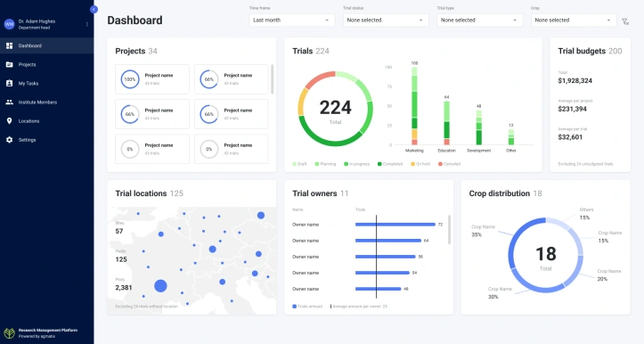Image resolution: width=644 pixels, height=344 pixels.
Task: Click the Locations pin icon
Action: click(x=9, y=121)
